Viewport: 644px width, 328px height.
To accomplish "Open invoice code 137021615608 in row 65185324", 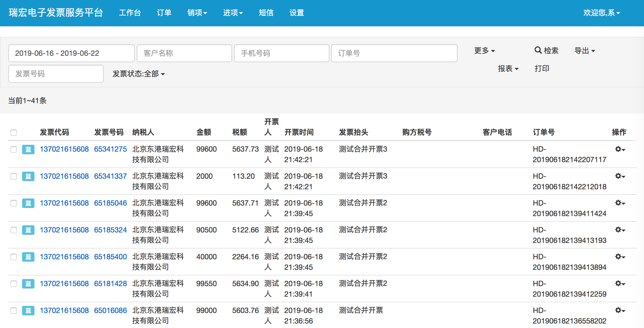I will 64,230.
